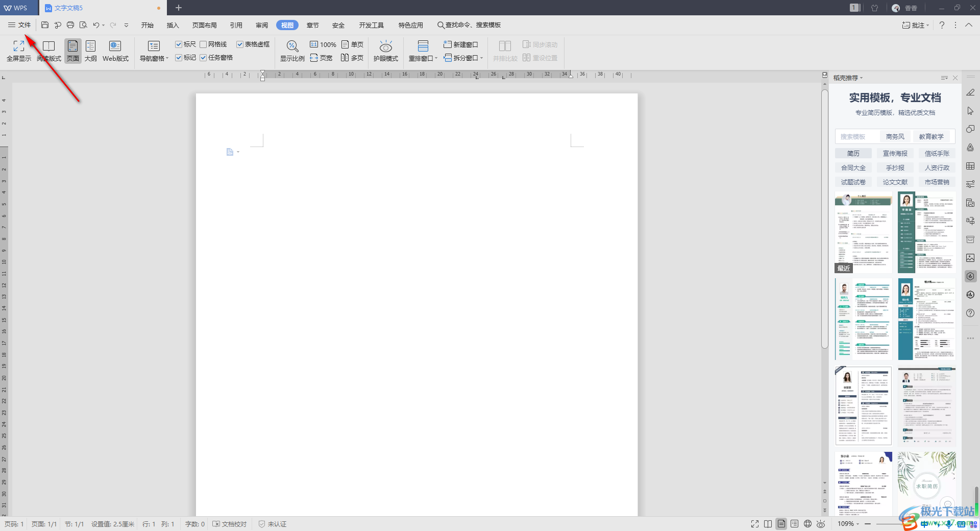Toggle page layout icon in status bar
The image size is (980, 531).
781,524
